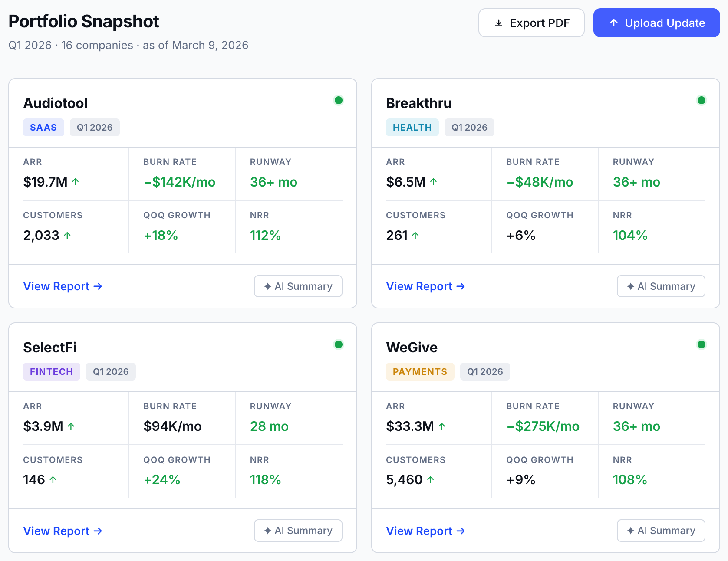Screen dimensions: 728x561
Task: Click WeGive's NRR percentage value
Action: pos(630,479)
